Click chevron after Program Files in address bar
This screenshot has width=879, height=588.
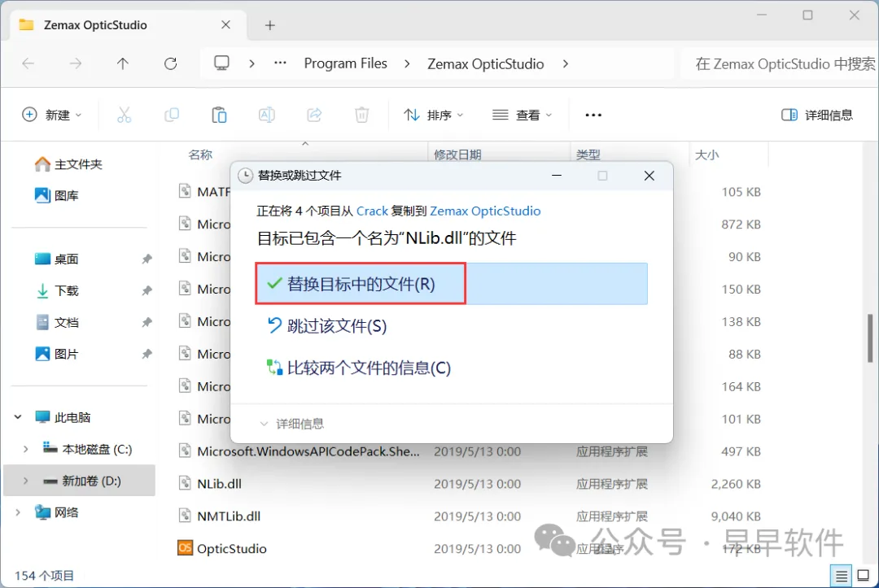pos(407,63)
